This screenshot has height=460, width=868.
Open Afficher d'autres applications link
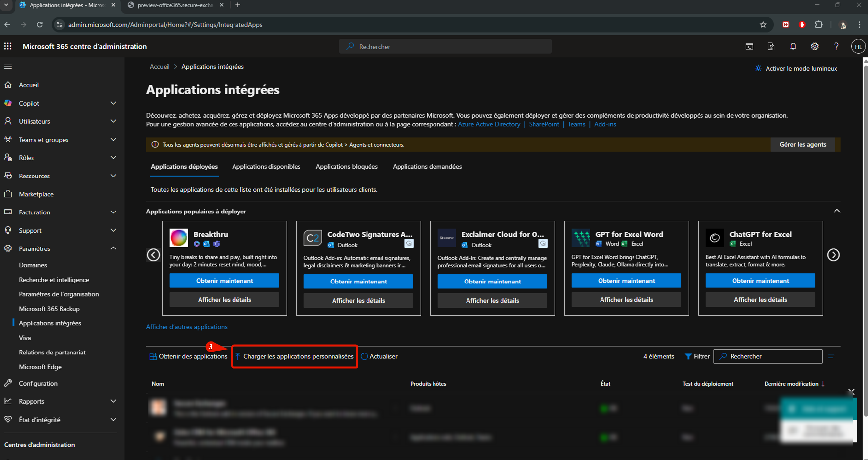point(187,327)
